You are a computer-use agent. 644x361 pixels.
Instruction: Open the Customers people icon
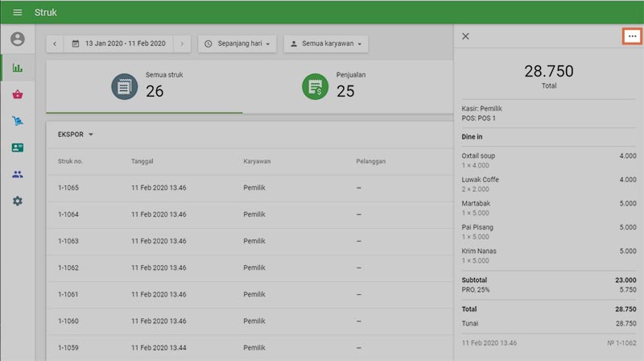17,174
